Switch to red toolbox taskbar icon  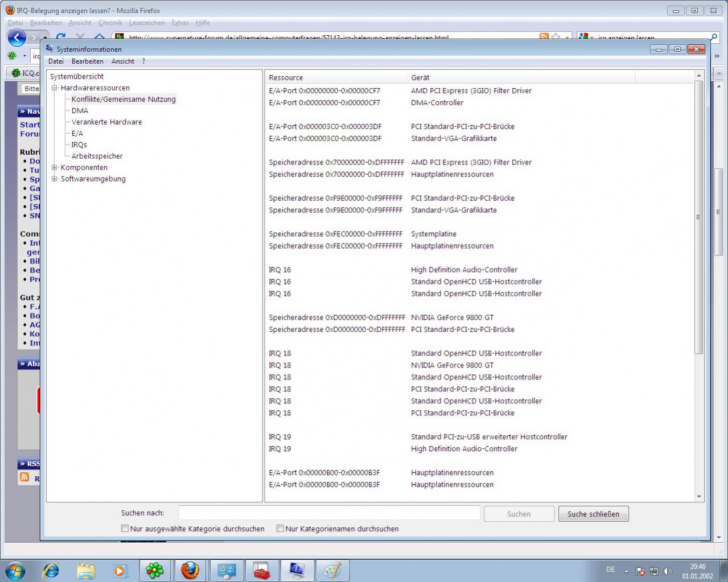click(x=261, y=571)
